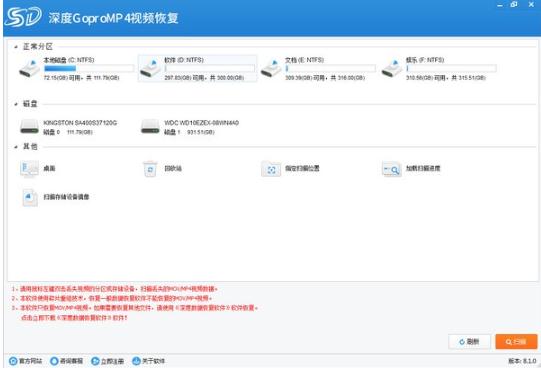Click the '磁盘 0 111.79(GB)' text
Image resolution: width=541 pixels, height=368 pixels.
pyautogui.click(x=68, y=132)
